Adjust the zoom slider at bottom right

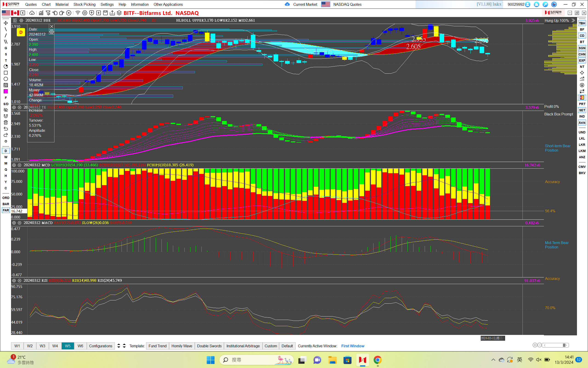point(555,345)
